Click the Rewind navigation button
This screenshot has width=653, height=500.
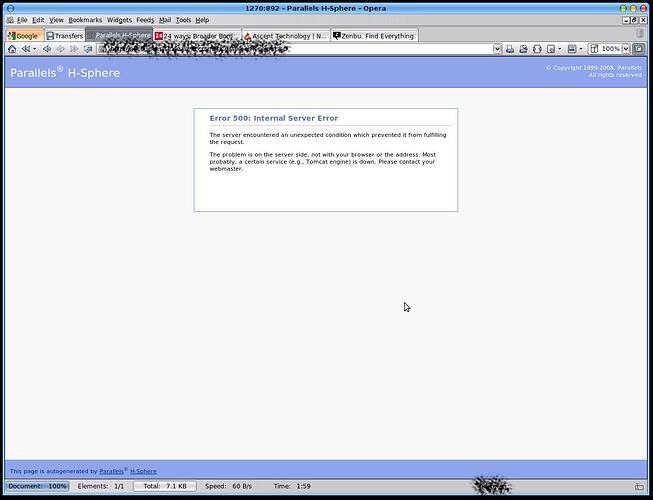point(26,49)
